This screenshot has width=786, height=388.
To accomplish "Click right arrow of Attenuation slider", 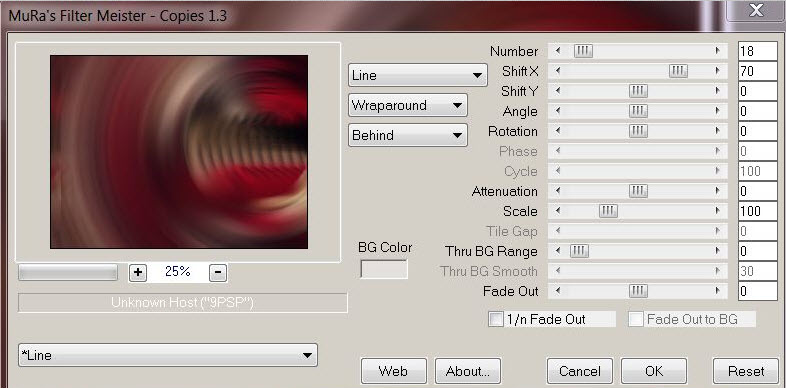I will pos(718,191).
